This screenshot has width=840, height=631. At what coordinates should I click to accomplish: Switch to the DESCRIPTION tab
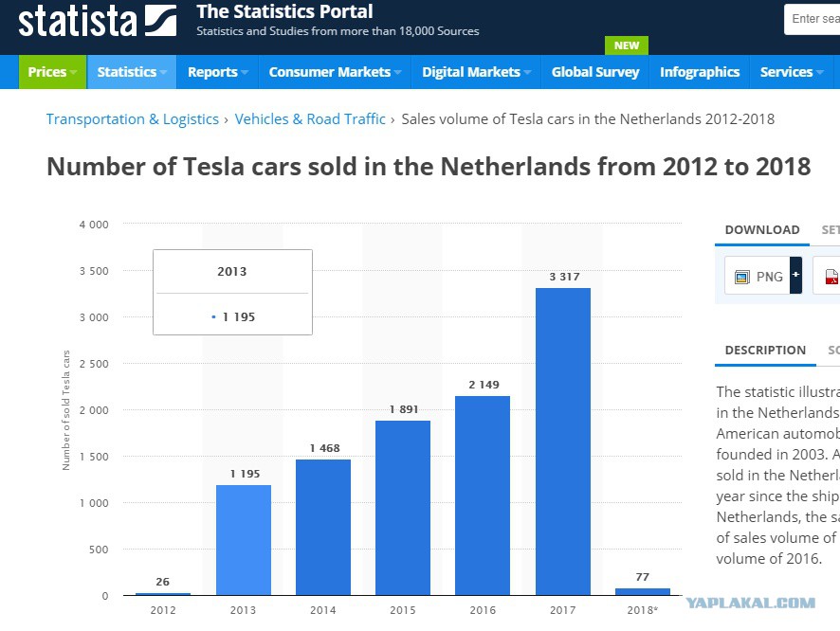(x=765, y=351)
